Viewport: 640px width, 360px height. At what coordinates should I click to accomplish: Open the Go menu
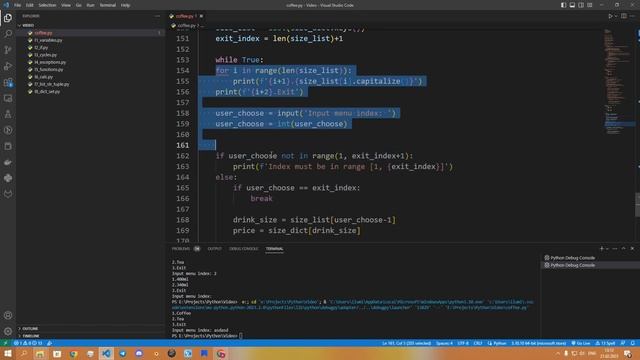78,5
